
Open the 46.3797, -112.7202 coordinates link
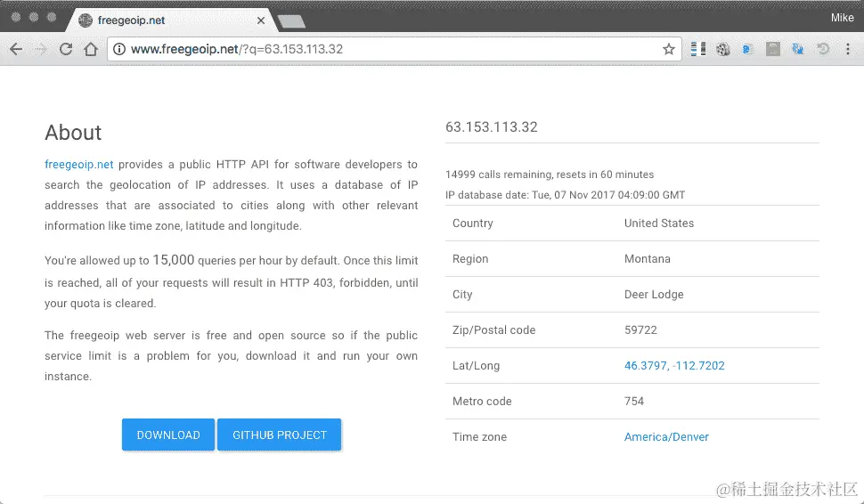674,366
